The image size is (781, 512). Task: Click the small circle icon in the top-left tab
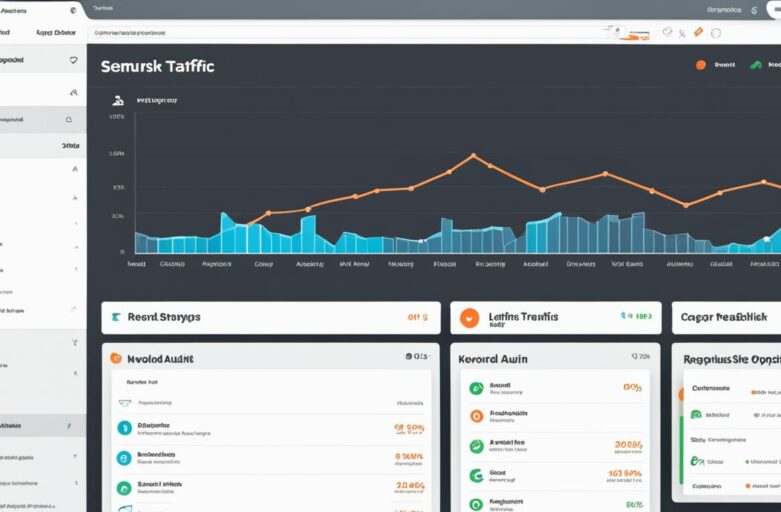point(73,10)
